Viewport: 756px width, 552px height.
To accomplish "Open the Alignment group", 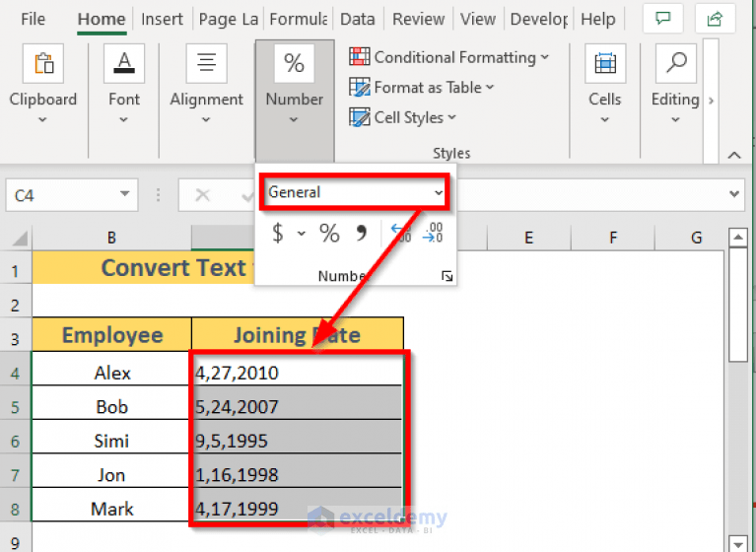I will click(206, 85).
